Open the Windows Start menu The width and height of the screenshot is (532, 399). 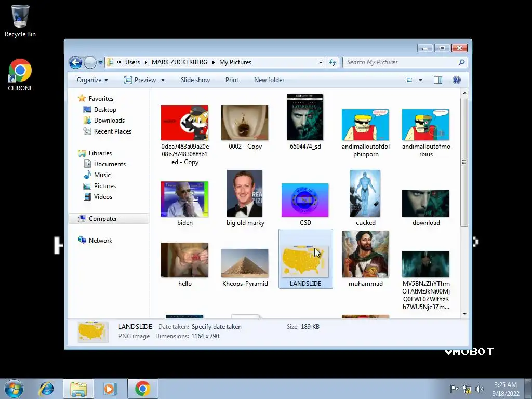[x=14, y=389]
